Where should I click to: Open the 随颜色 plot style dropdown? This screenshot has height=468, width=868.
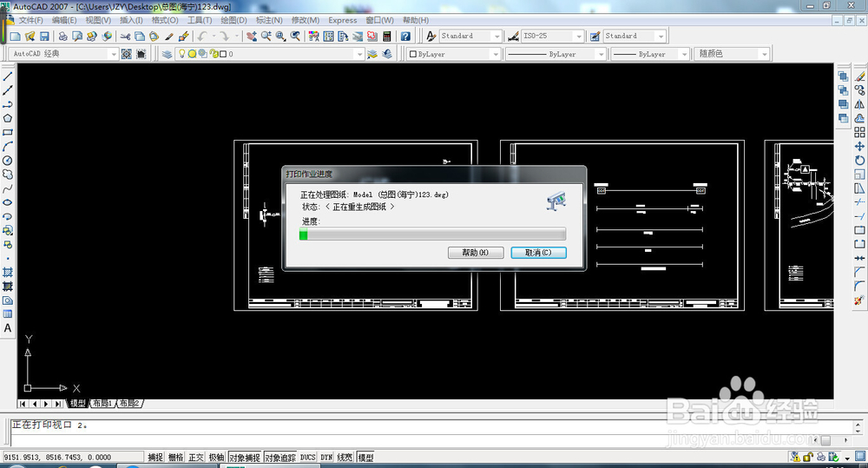[765, 55]
